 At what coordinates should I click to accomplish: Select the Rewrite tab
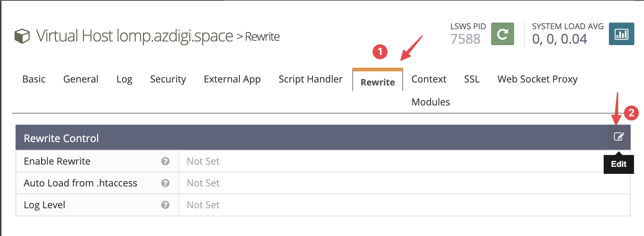pyautogui.click(x=378, y=82)
